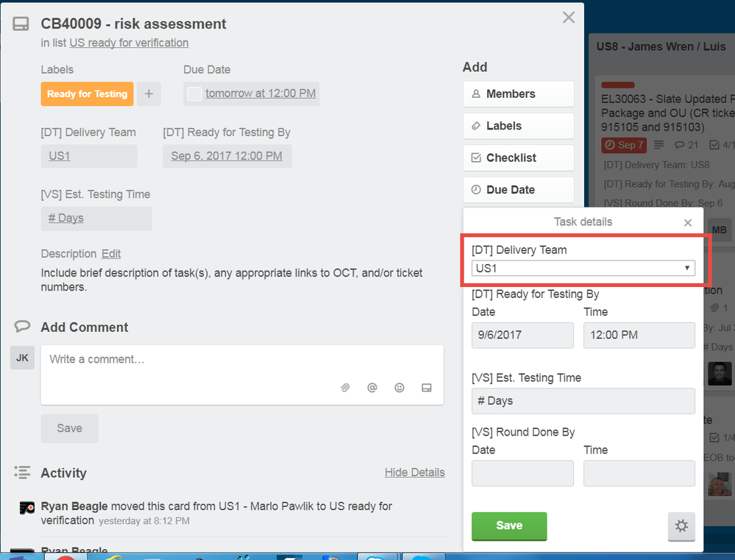Viewport: 735px width, 560px height.
Task: Click the description lines icon on the EL30063 card
Action: tap(658, 145)
